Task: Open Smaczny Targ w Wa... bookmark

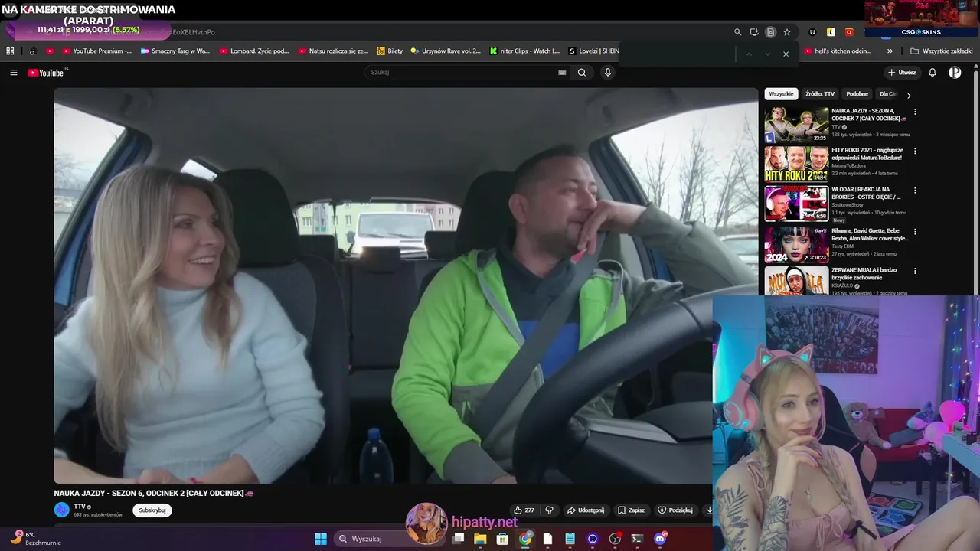Action: (175, 51)
